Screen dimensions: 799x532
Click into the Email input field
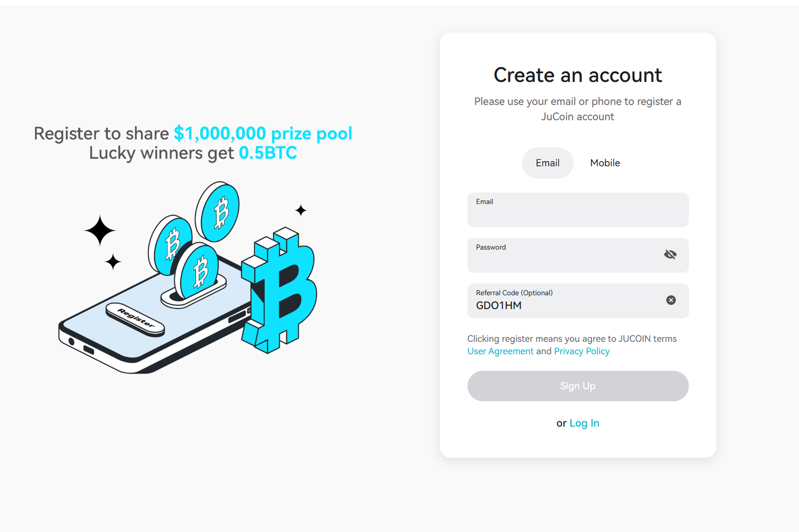point(578,210)
